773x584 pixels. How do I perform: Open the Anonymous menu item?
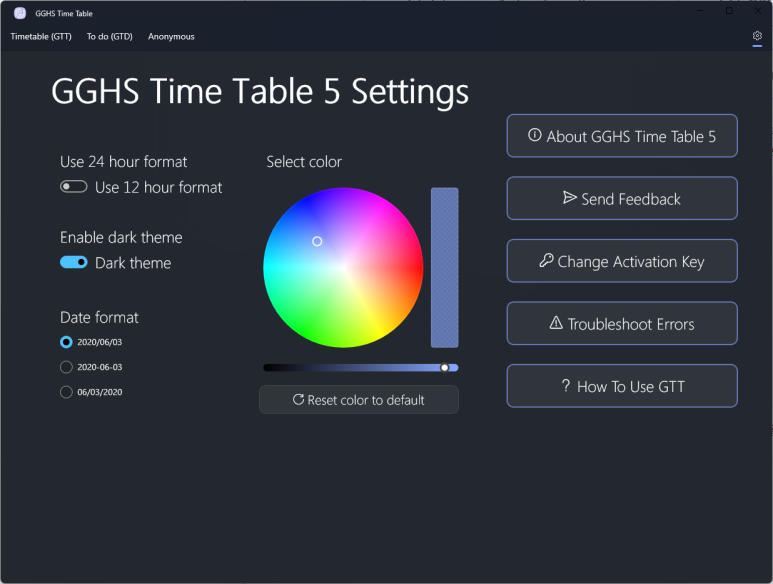pos(171,36)
